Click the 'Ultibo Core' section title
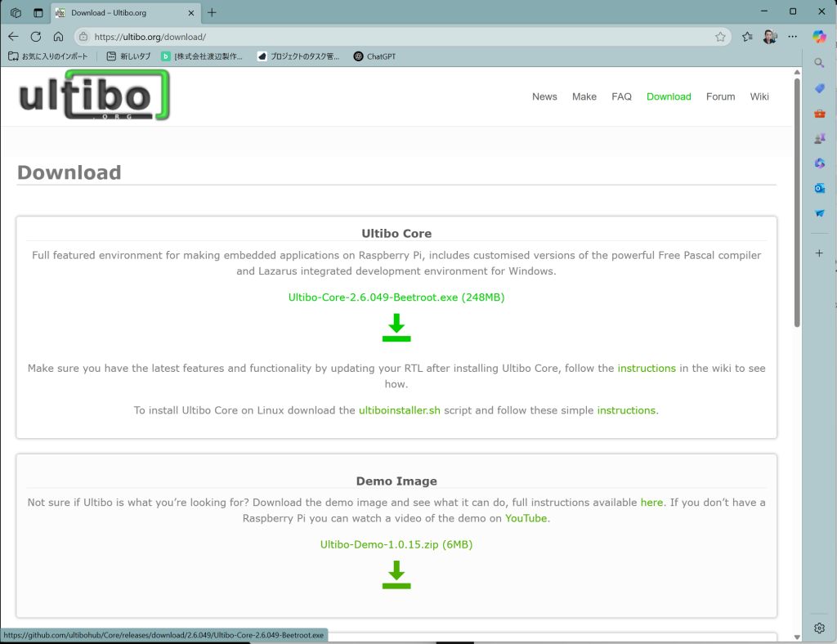Screen dimensions: 837x644 pos(396,233)
